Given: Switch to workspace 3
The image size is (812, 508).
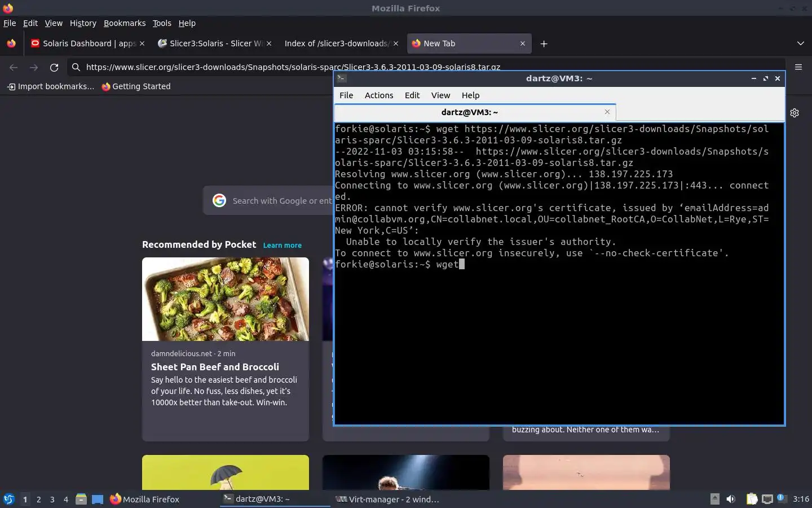Looking at the screenshot, I should [x=52, y=499].
